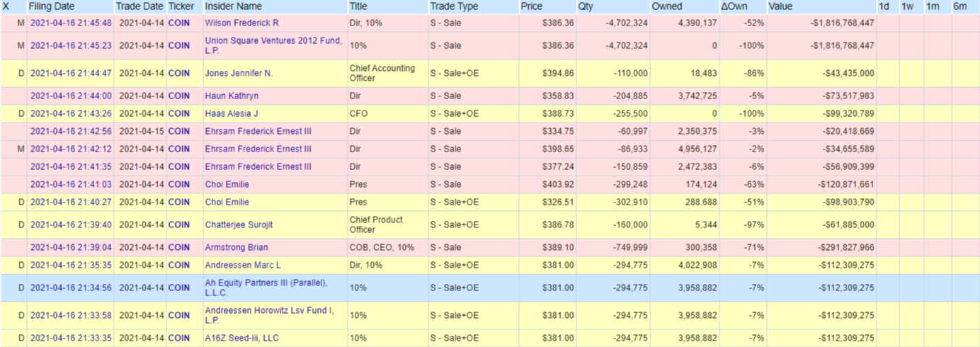Open filing dated 2021-04-16 21:44:00
This screenshot has height=347, width=980.
pos(71,96)
